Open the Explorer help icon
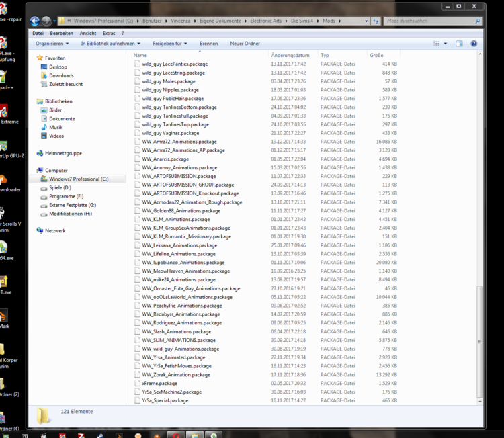The height and width of the screenshot is (438, 504). pos(474,44)
